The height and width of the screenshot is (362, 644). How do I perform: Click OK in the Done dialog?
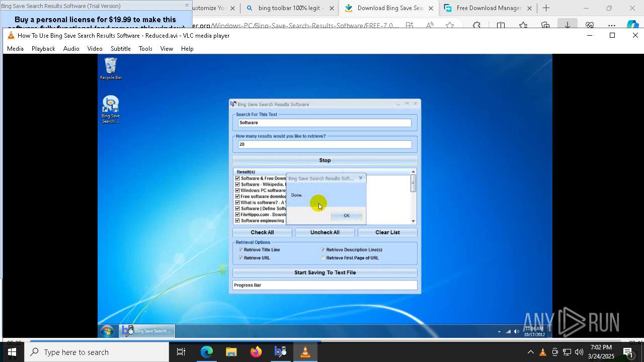coord(347,216)
